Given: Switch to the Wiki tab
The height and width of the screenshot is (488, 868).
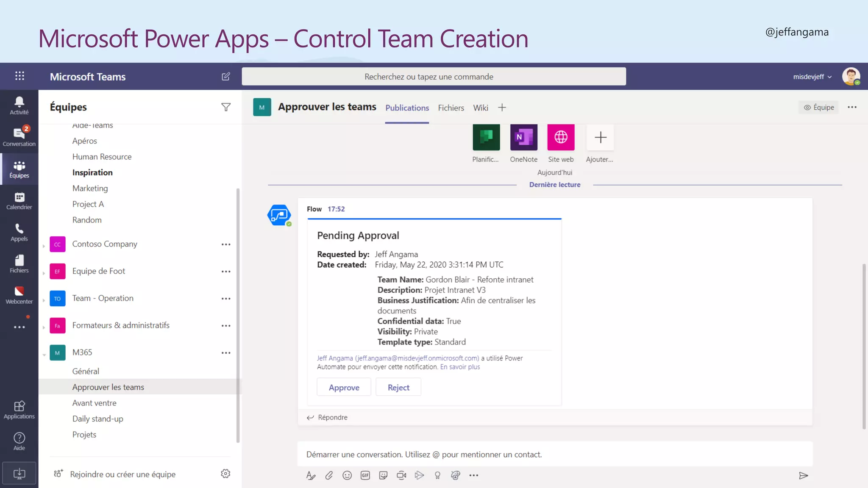Looking at the screenshot, I should click(x=481, y=108).
